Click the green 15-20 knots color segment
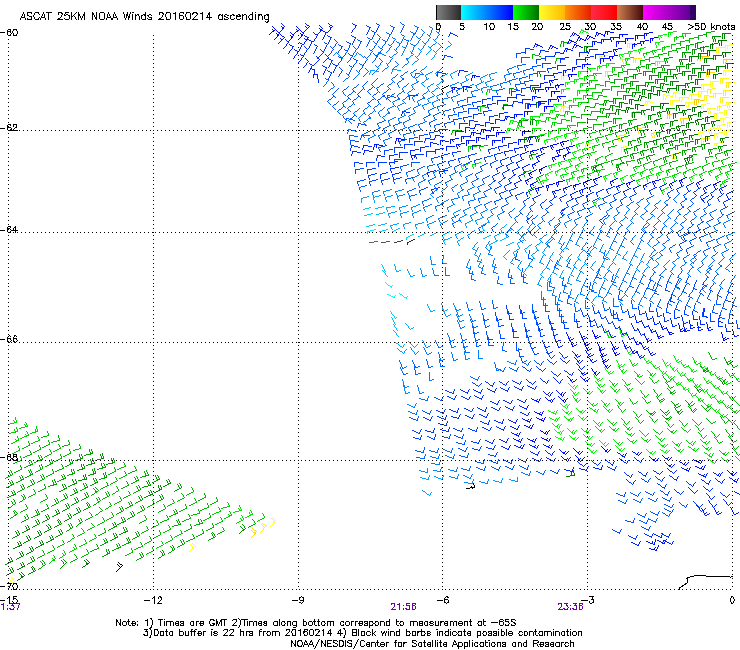Viewport: 740px width, 650px height. point(525,12)
